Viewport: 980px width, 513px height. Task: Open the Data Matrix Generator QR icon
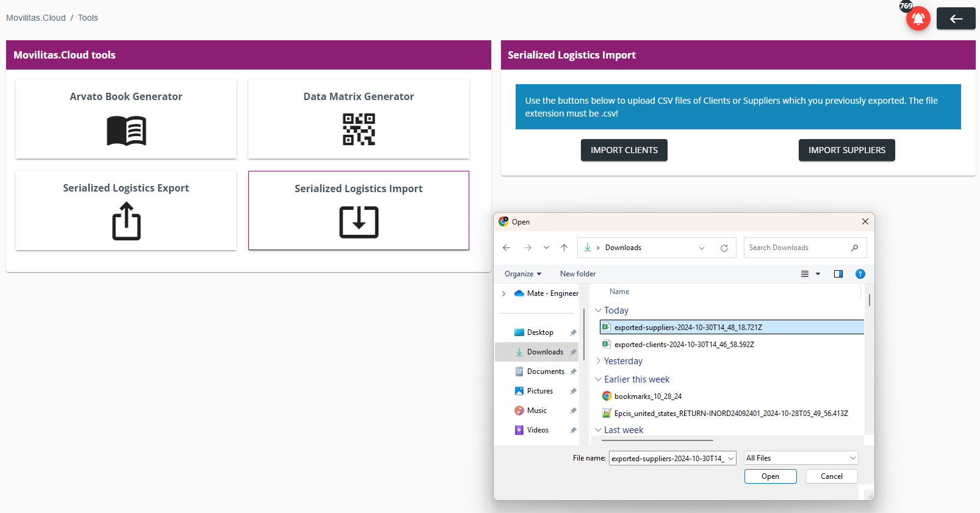coord(359,129)
